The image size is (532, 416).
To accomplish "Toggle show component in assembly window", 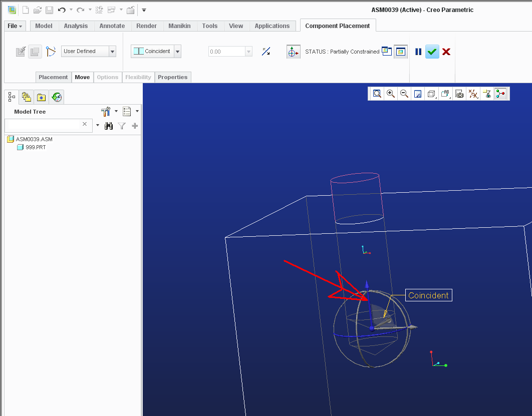I will 401,52.
